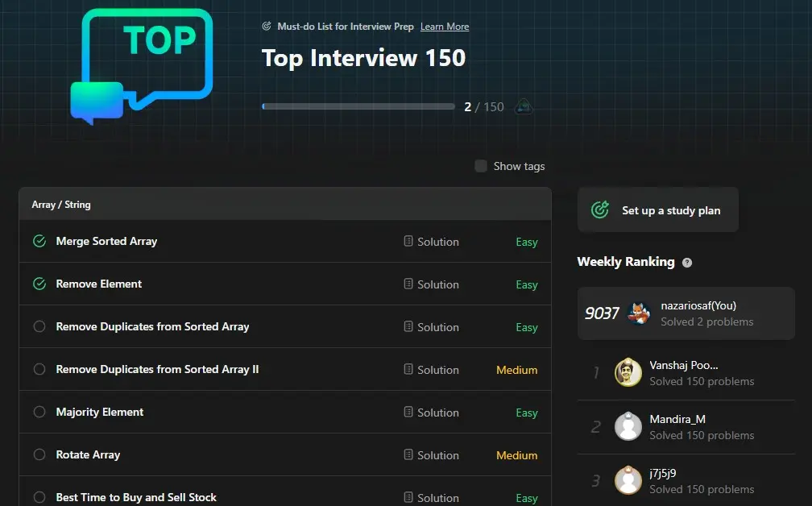812x506 pixels.
Task: Click Medium difficulty label for Rotate Array
Action: point(517,455)
